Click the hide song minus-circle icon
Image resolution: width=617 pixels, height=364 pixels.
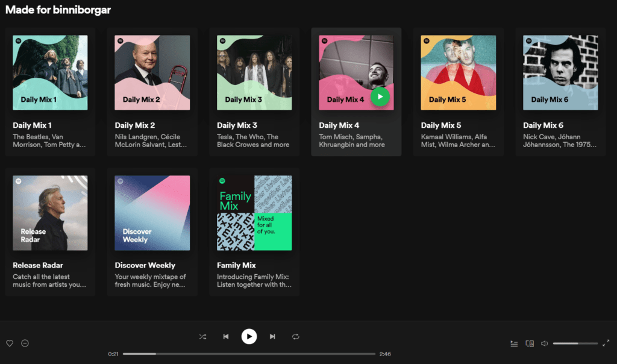(x=25, y=343)
